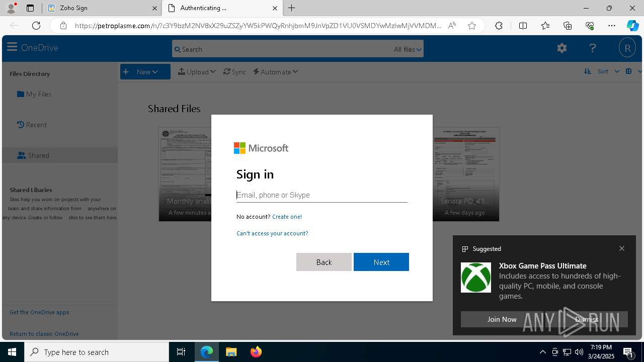Click the Next button
Screen dimensions: 644x362
point(381,262)
